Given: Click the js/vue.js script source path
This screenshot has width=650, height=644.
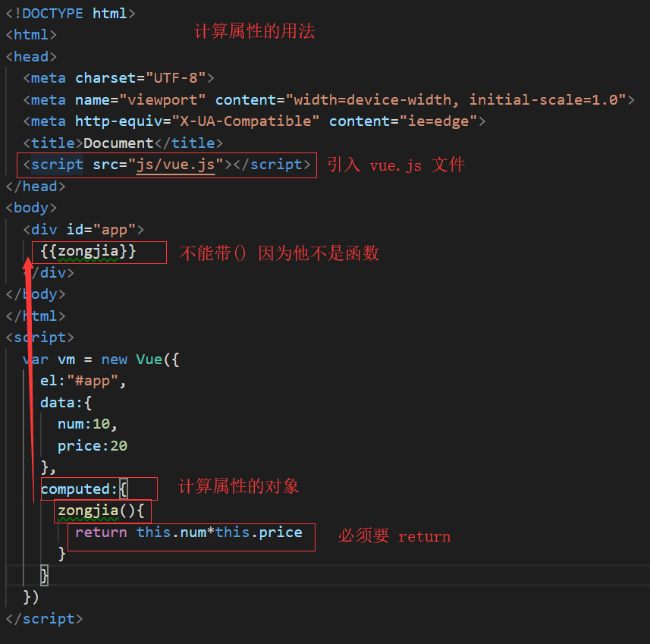Looking at the screenshot, I should tap(175, 165).
